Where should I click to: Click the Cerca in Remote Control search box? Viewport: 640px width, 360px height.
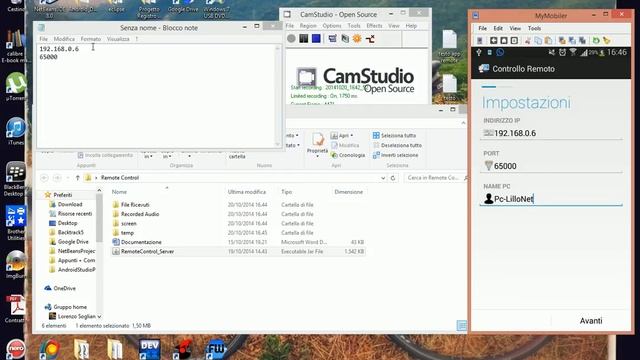pos(435,178)
